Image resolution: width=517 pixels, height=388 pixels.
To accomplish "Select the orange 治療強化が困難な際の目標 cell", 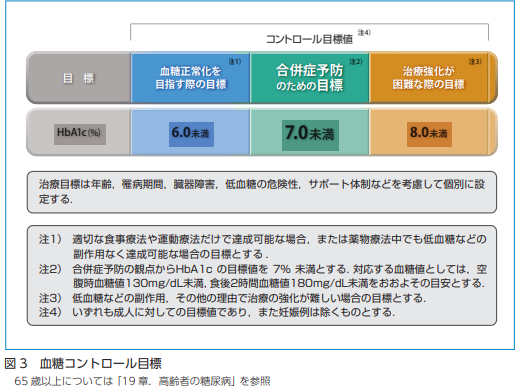I will (x=429, y=78).
